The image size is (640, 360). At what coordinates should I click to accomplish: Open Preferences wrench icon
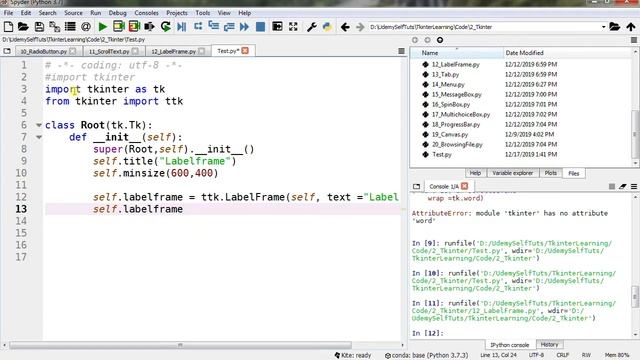click(x=311, y=27)
